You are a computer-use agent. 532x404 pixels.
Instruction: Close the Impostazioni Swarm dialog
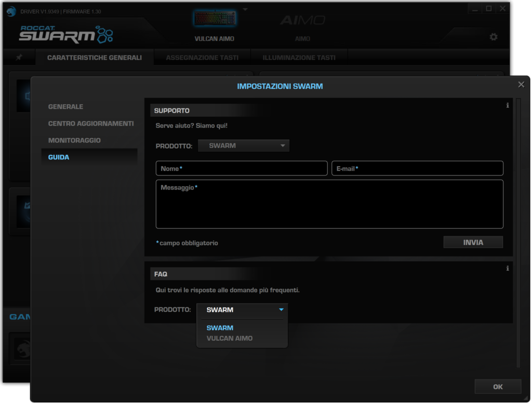tap(521, 85)
